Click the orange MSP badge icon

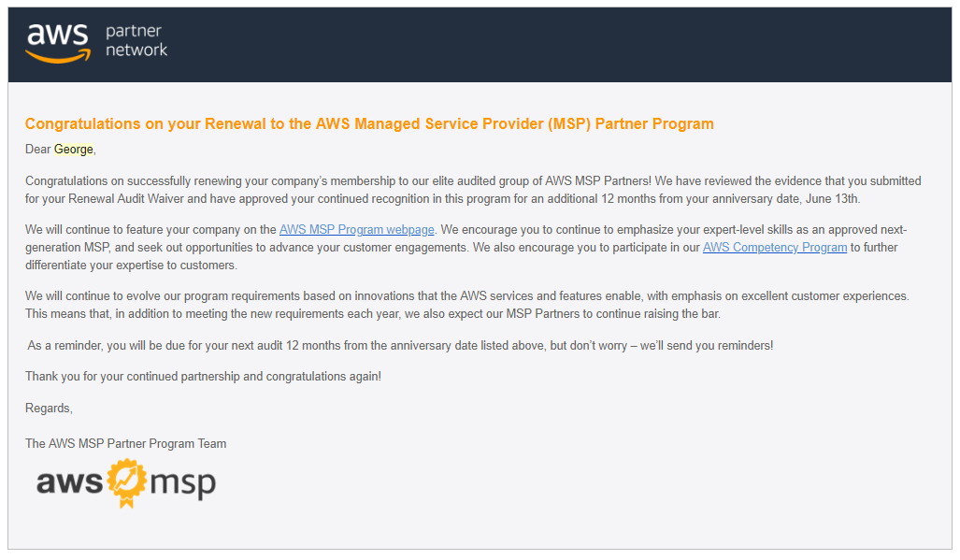[x=127, y=483]
